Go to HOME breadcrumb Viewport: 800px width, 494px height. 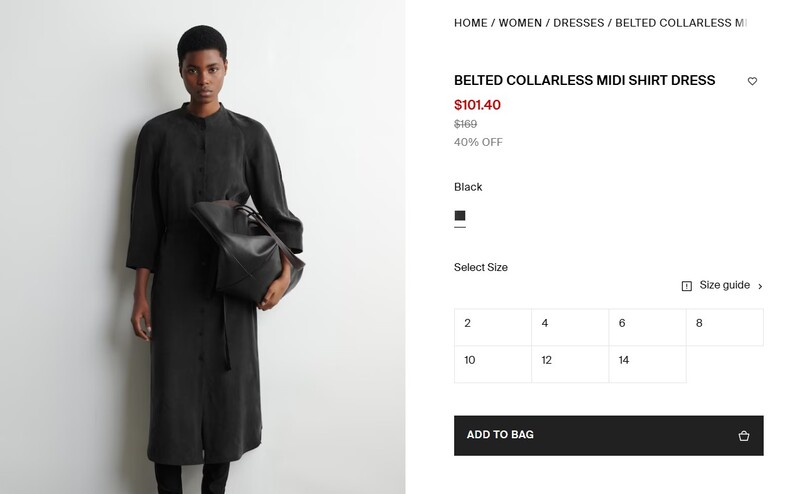(471, 23)
